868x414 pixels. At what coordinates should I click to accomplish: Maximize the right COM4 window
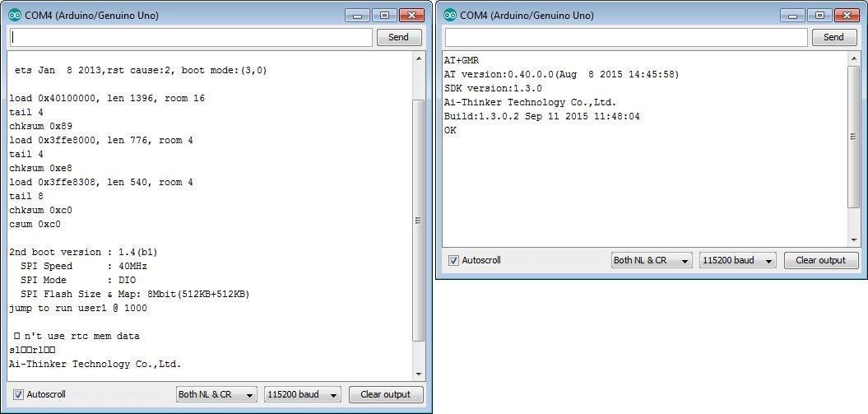[819, 16]
